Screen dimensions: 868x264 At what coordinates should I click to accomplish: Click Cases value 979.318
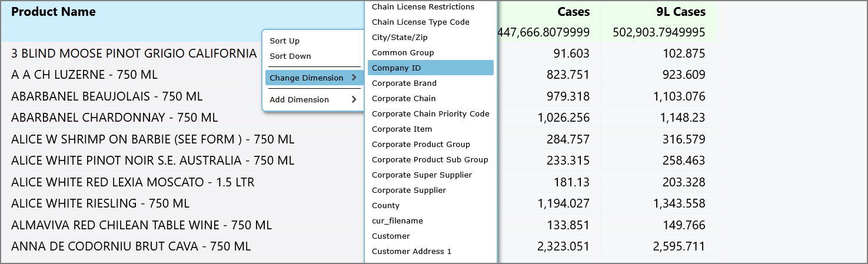coord(569,96)
